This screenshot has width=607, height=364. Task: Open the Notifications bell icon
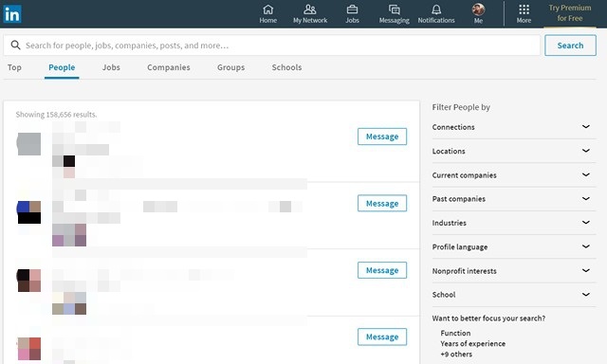click(436, 9)
